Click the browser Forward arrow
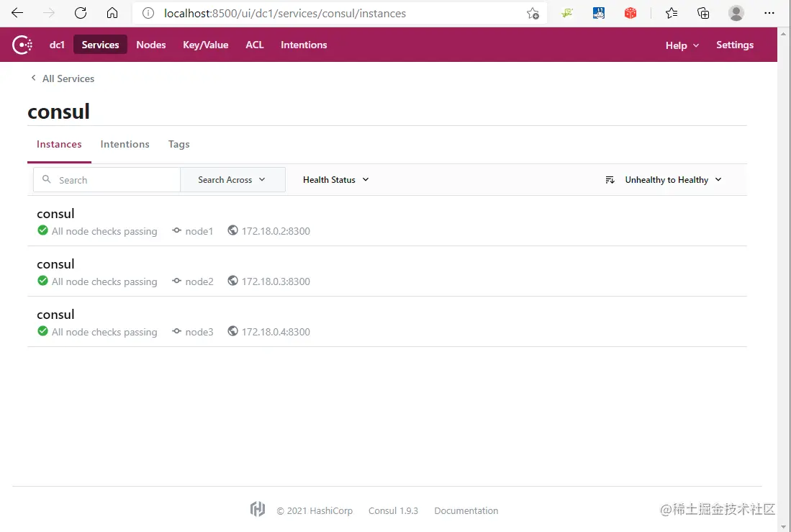The height and width of the screenshot is (532, 791). pos(49,13)
